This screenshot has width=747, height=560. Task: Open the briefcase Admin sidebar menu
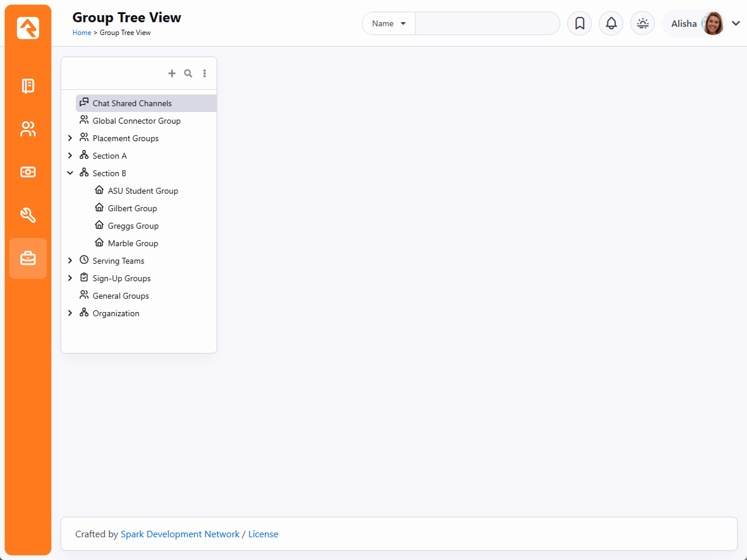[28, 258]
